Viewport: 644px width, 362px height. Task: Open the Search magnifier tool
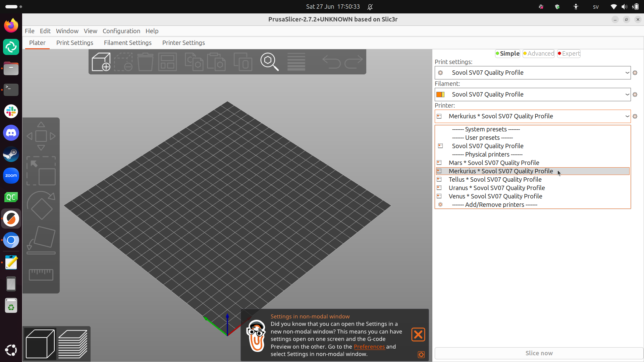pyautogui.click(x=269, y=62)
